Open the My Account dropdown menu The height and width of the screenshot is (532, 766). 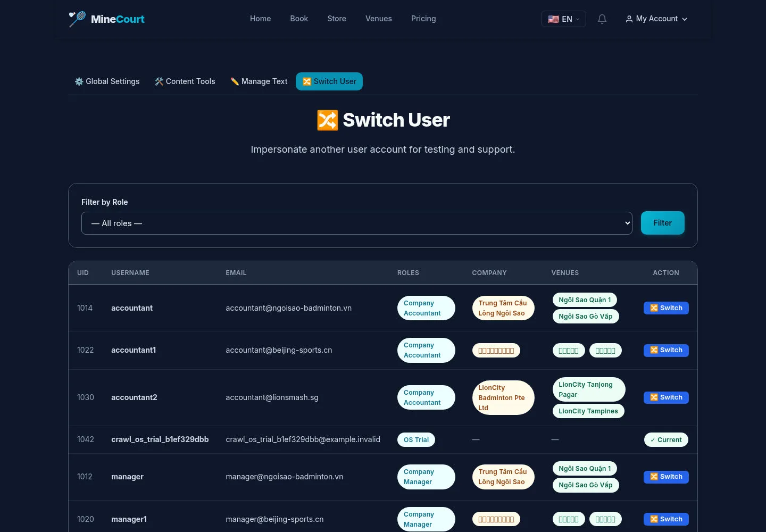[x=656, y=19]
